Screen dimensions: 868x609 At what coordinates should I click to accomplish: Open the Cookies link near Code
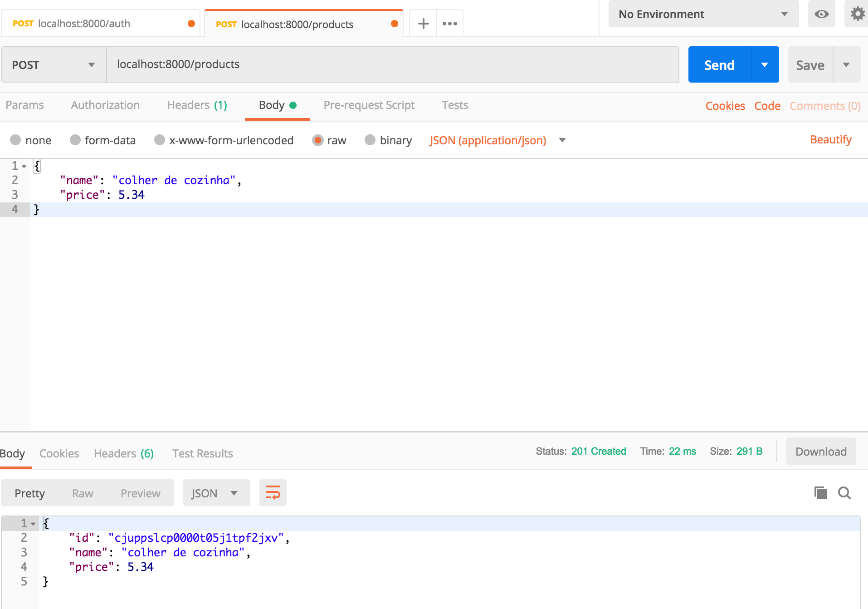pyautogui.click(x=725, y=106)
